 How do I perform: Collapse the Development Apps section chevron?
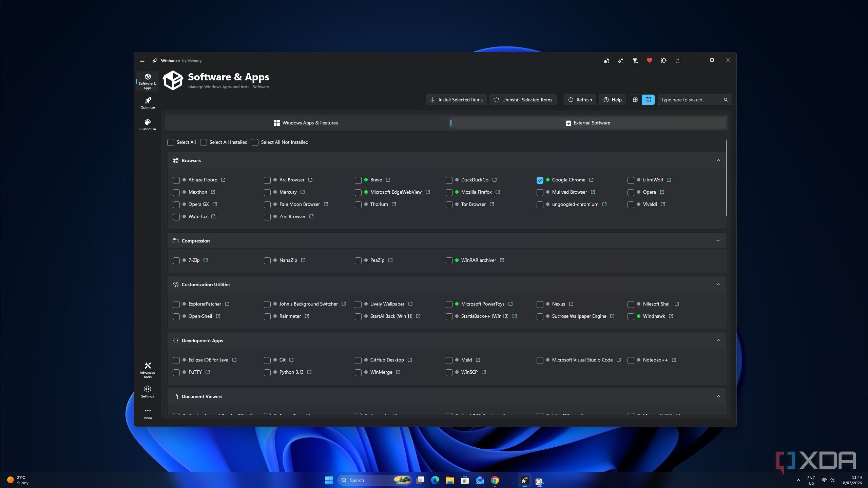718,340
